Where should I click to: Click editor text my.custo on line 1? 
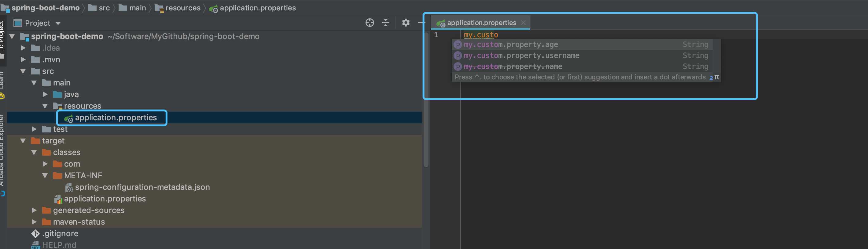(x=481, y=35)
